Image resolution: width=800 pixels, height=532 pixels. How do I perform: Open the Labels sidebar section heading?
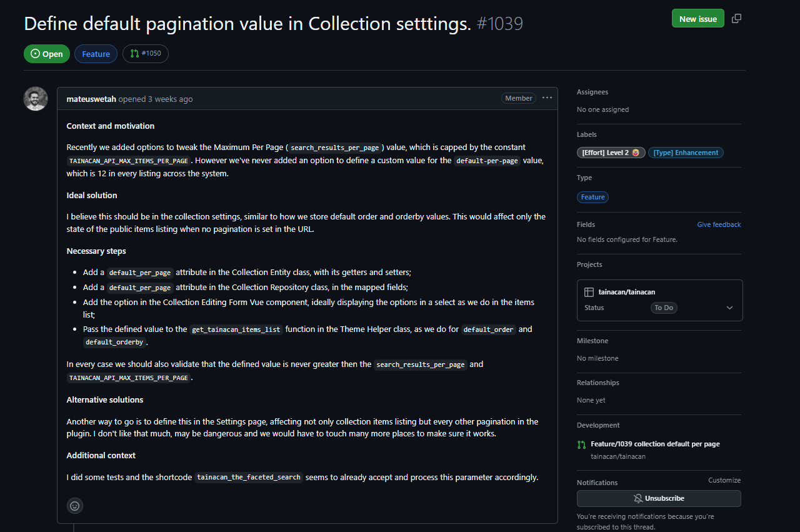tap(587, 134)
